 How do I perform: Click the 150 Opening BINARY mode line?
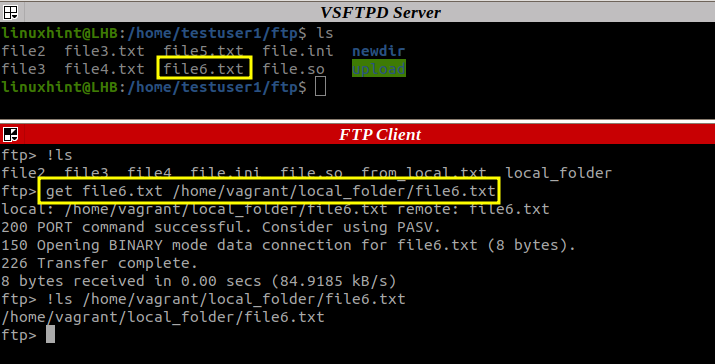288,245
